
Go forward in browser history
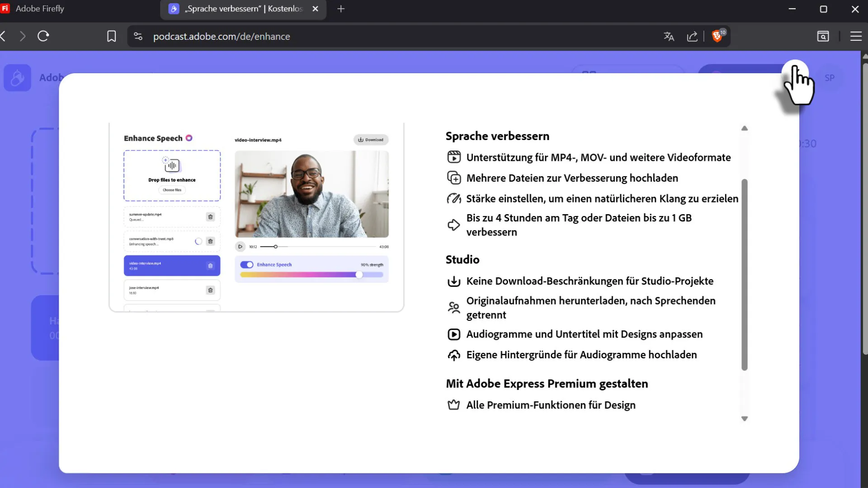click(23, 36)
